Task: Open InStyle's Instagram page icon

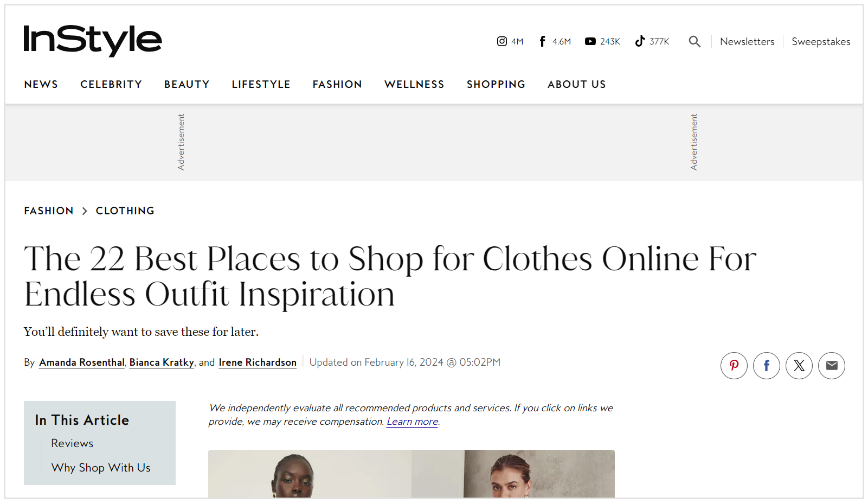Action: point(502,41)
